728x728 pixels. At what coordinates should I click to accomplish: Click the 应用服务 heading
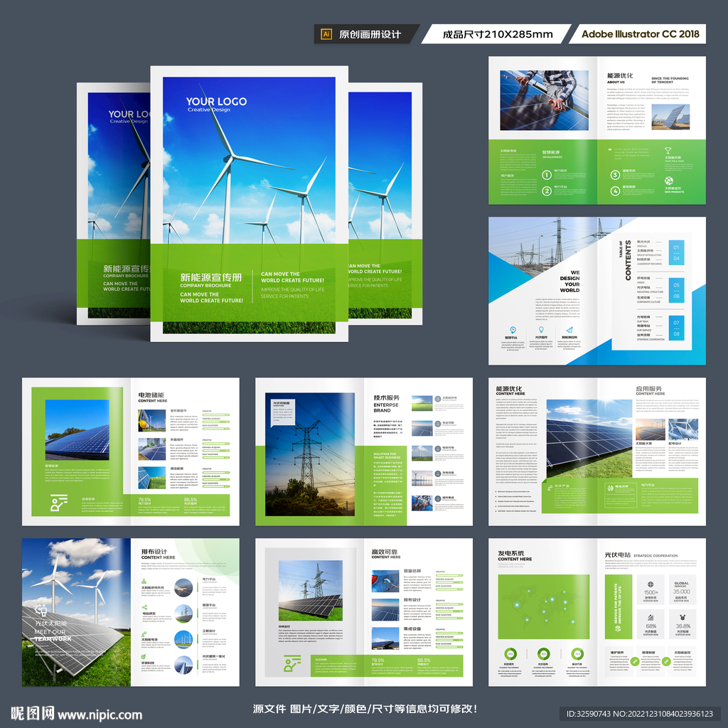[x=648, y=389]
